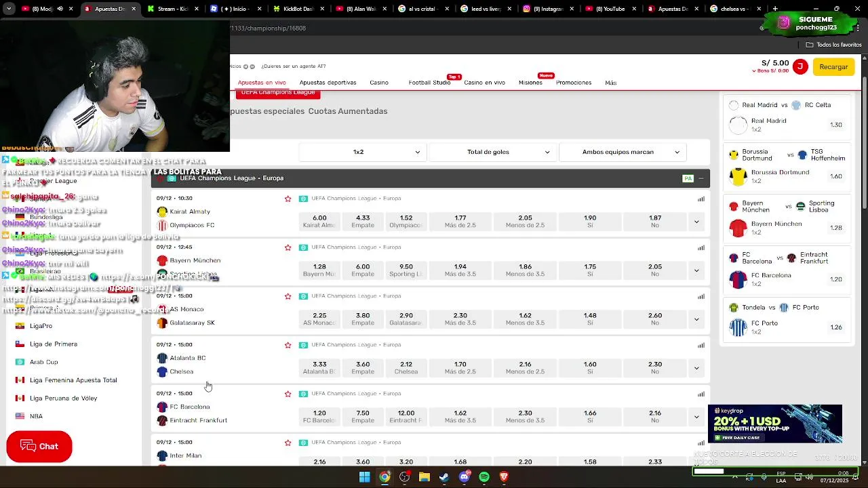This screenshot has height=488, width=868.
Task: Open Todos los favoritos bookmarks folder
Action: 834,45
